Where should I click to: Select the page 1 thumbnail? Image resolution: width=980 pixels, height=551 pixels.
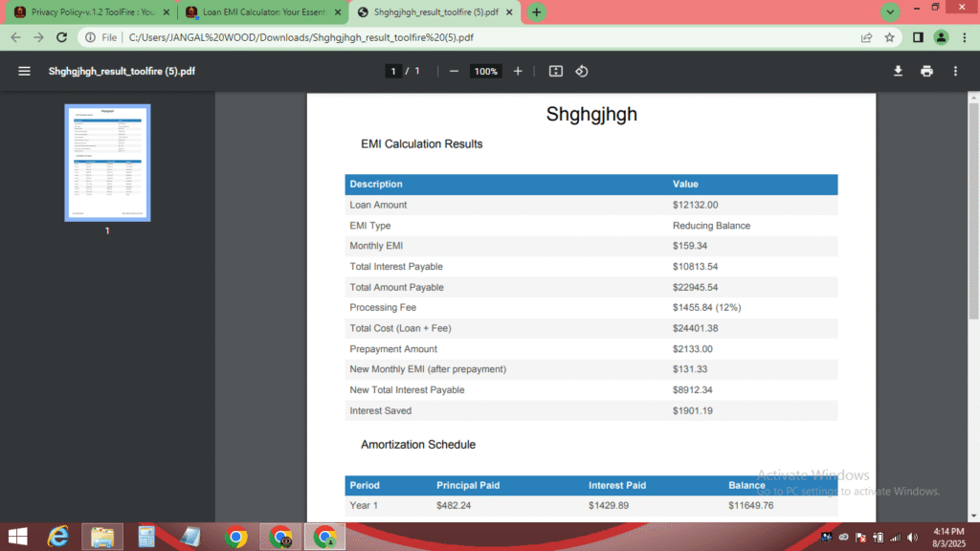tap(106, 163)
